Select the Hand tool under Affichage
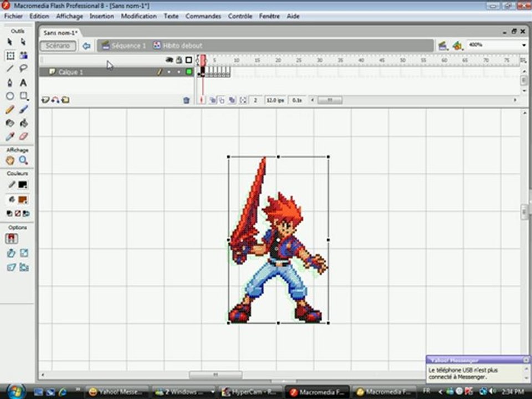 coord(10,161)
